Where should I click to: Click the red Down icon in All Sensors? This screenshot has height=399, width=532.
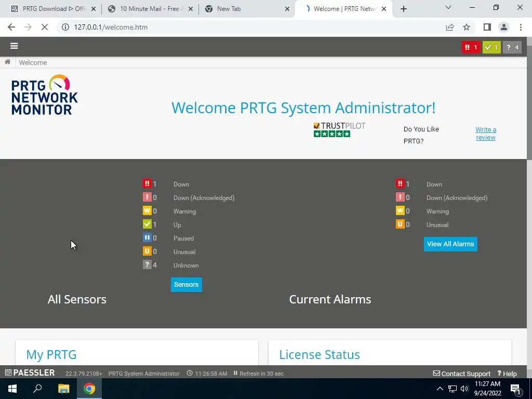pyautogui.click(x=147, y=183)
